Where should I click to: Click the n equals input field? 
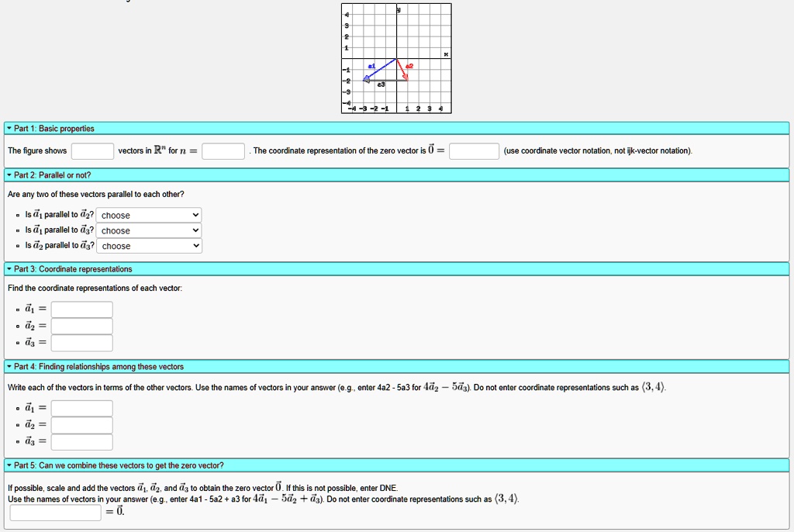pos(223,151)
